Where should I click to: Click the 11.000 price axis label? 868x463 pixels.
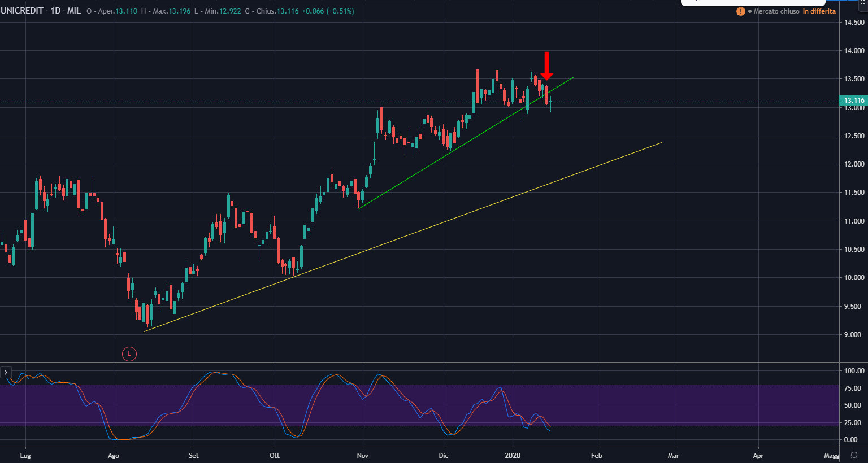tap(854, 221)
